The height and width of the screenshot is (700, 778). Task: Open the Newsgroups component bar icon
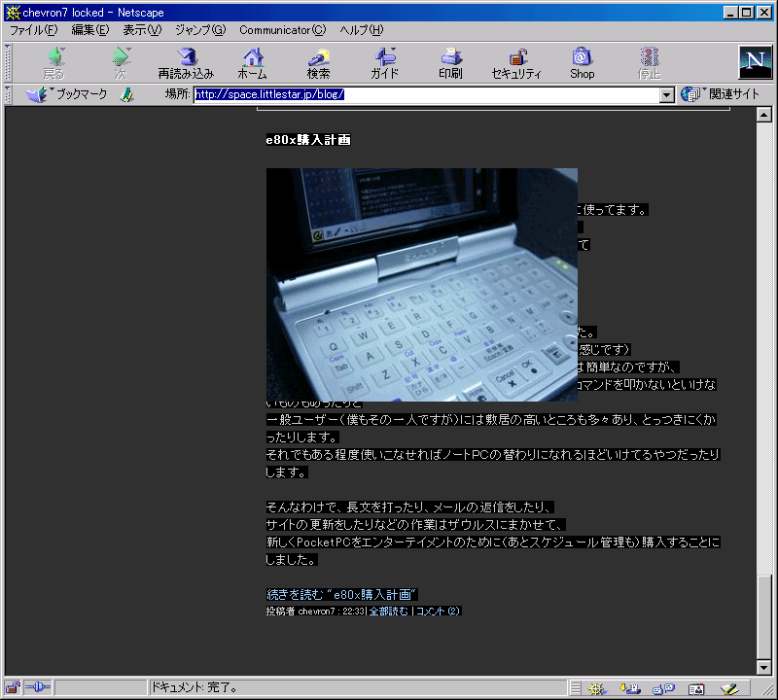pyautogui.click(x=663, y=688)
